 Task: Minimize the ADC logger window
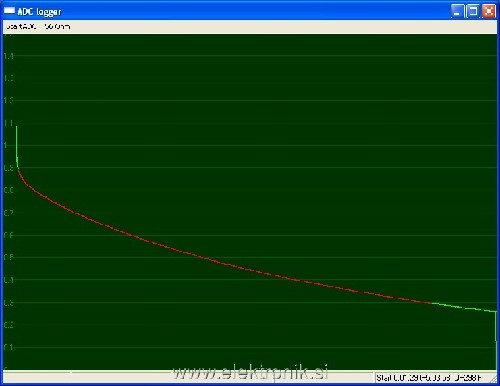(x=457, y=11)
